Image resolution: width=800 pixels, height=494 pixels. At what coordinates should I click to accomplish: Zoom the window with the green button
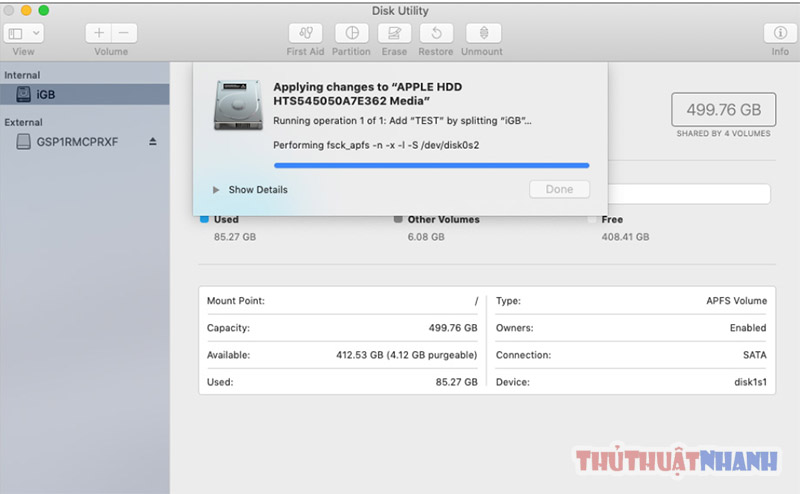44,10
